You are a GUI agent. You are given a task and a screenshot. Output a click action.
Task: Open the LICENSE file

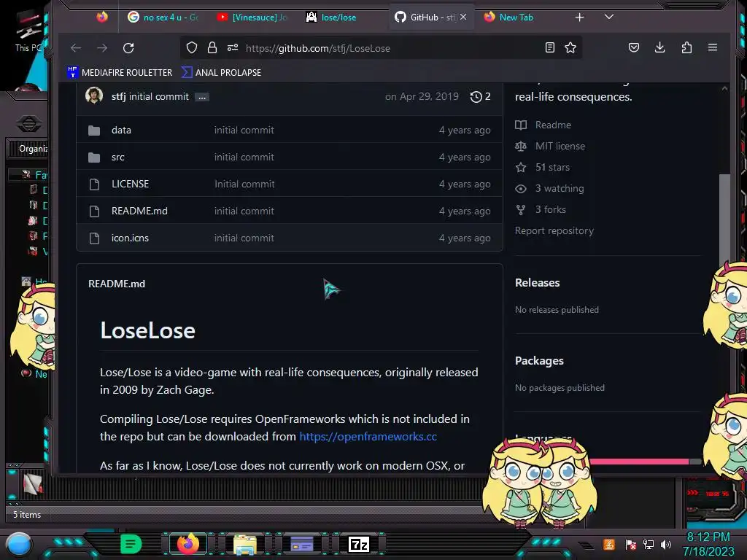click(x=130, y=184)
